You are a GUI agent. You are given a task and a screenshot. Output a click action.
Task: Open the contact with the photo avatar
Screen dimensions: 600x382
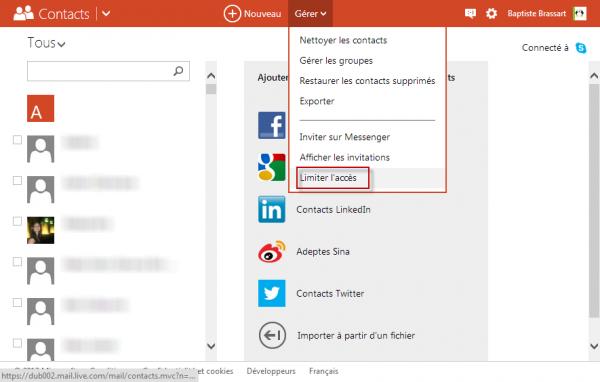pos(41,230)
